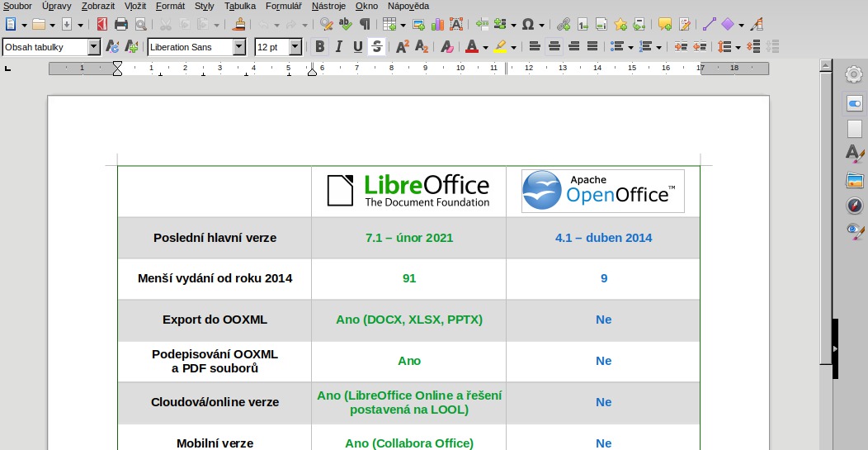868x450 pixels.
Task: Open the Page deck in the sidebar
Action: click(x=854, y=129)
